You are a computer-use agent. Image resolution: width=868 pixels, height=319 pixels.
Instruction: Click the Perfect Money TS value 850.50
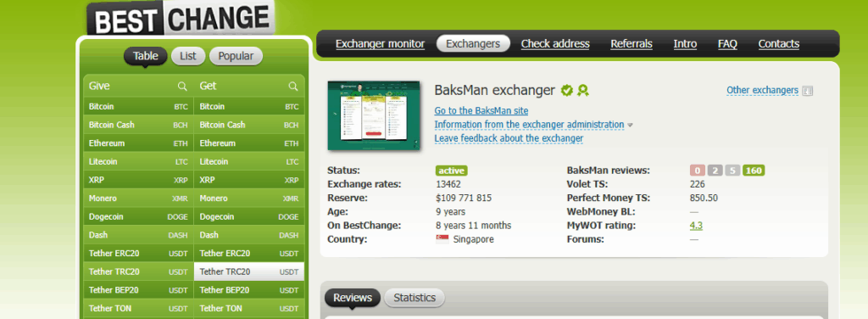click(704, 198)
